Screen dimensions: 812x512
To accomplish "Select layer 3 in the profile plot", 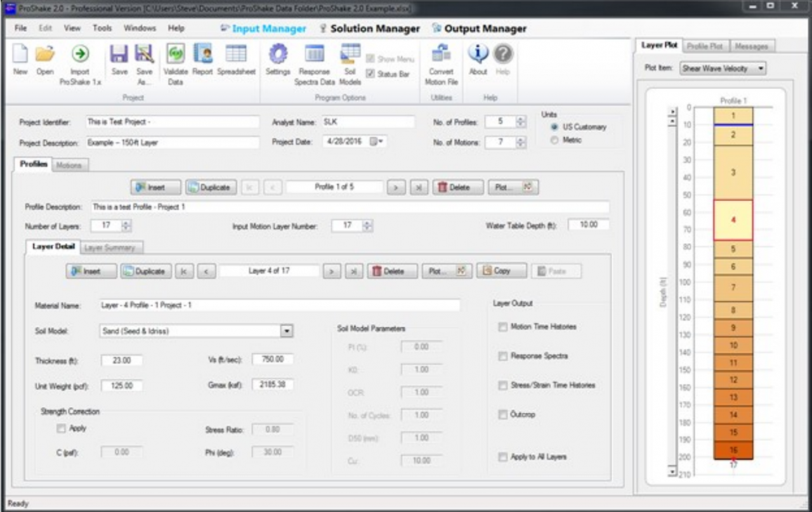I will pos(733,173).
